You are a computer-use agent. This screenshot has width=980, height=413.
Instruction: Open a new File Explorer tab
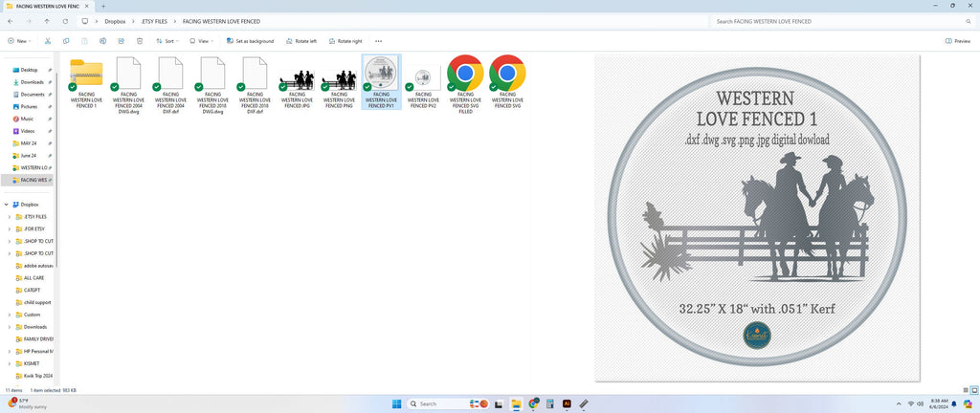click(103, 6)
